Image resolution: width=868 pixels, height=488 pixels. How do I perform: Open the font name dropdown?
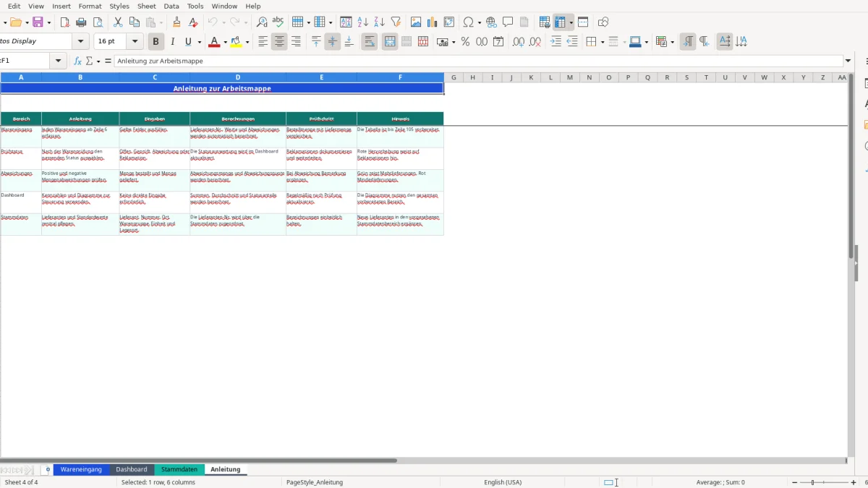(x=81, y=42)
